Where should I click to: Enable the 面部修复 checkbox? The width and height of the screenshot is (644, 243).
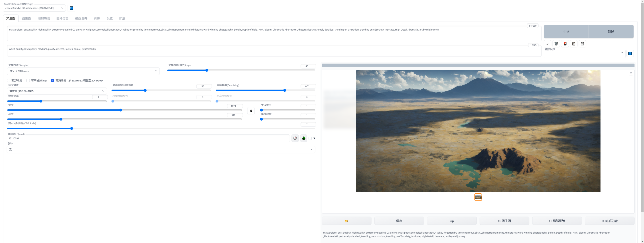coord(9,81)
